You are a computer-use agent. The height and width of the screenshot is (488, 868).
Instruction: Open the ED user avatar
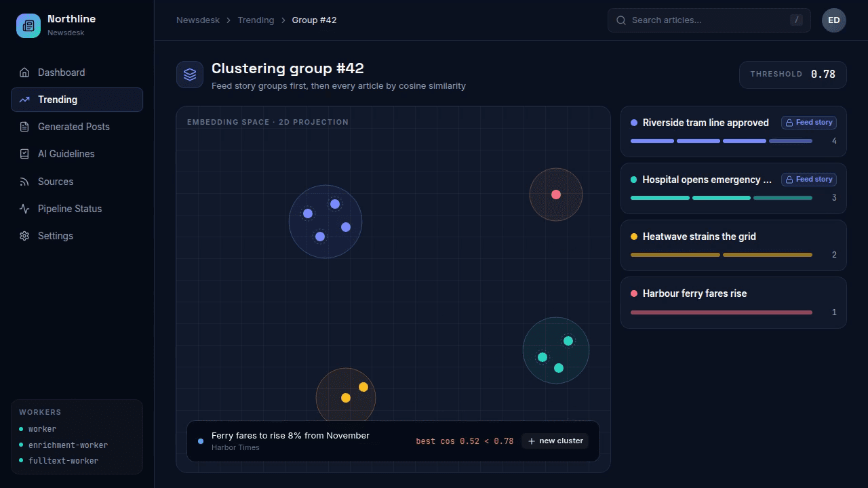pyautogui.click(x=834, y=20)
